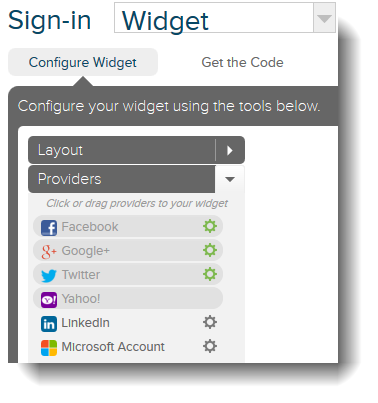Switch to Configure Widget tab

pyautogui.click(x=83, y=62)
